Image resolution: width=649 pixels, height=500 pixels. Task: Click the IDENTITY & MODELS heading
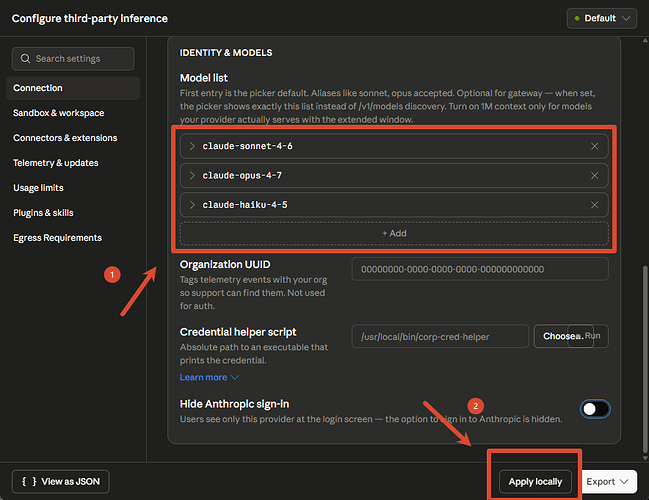[x=226, y=53]
